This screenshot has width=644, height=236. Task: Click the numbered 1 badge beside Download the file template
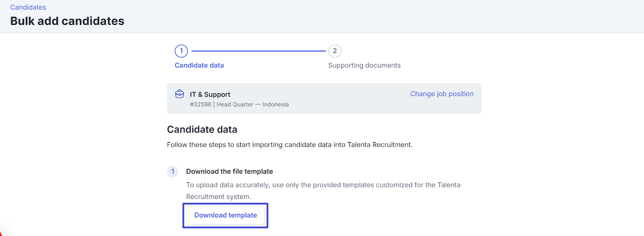(173, 172)
